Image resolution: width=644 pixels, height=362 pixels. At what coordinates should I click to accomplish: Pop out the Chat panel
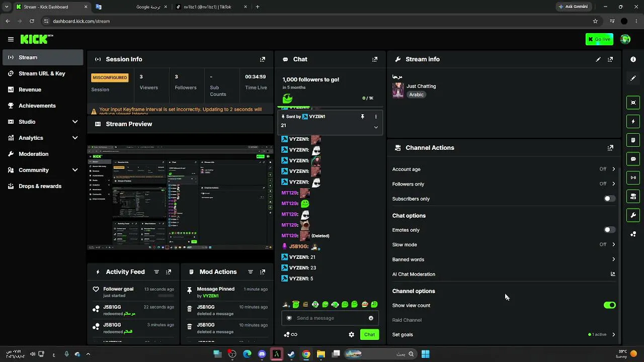(375, 59)
